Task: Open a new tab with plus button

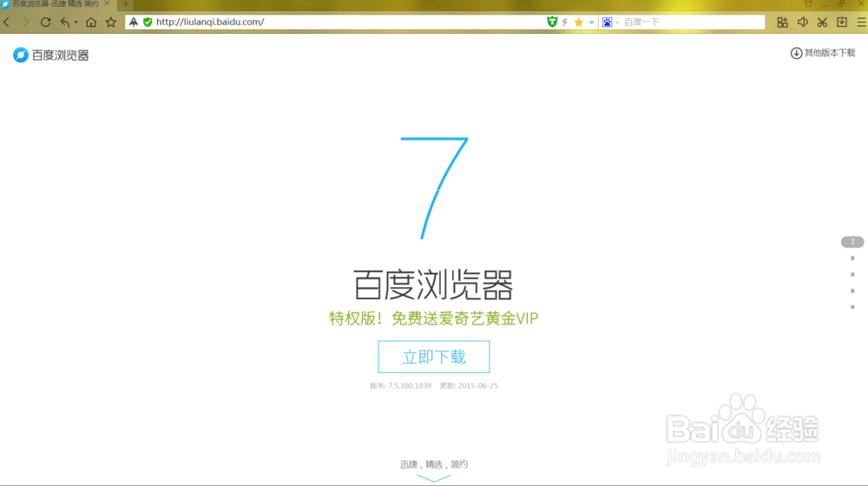Action: pos(126,3)
